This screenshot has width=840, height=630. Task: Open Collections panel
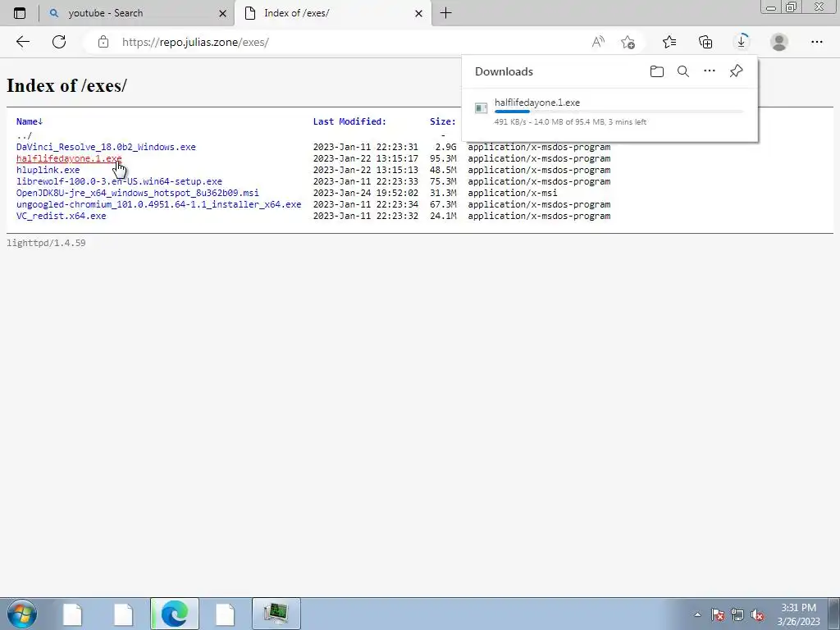[705, 42]
